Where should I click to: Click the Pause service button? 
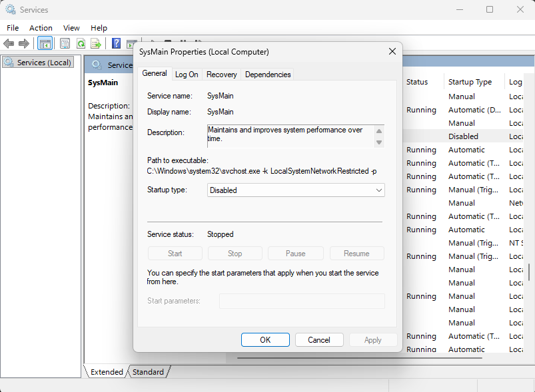point(295,254)
